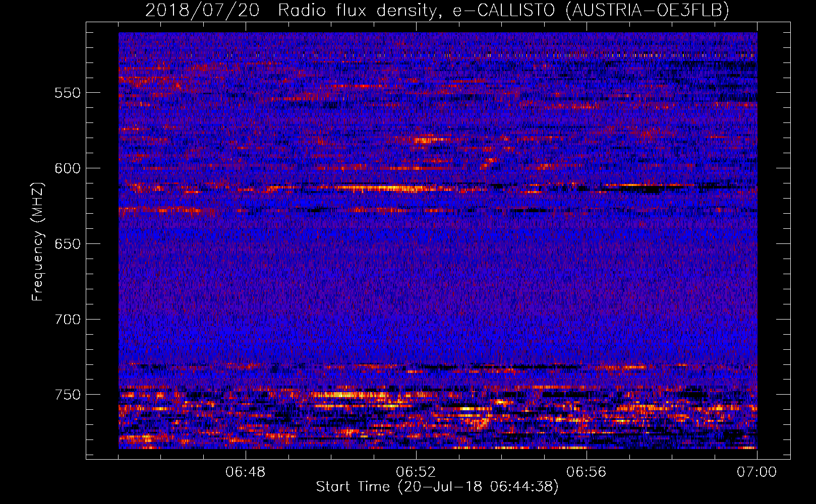This screenshot has width=816, height=504.
Task: Select the date '2018/07/20' in title
Action: (202, 10)
